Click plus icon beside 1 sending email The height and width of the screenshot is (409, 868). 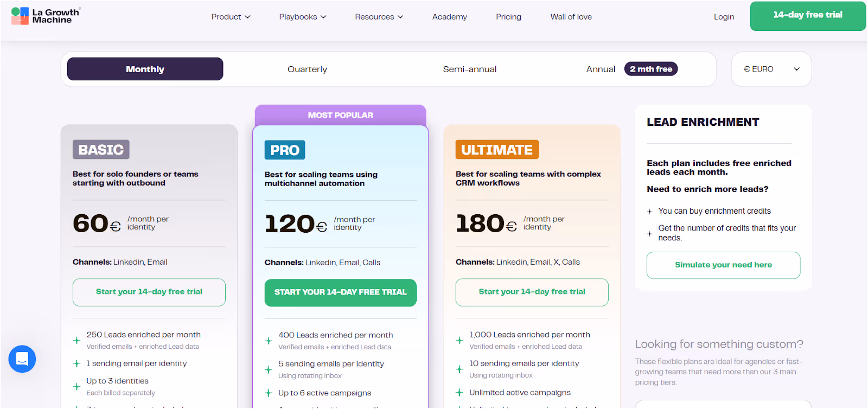77,363
